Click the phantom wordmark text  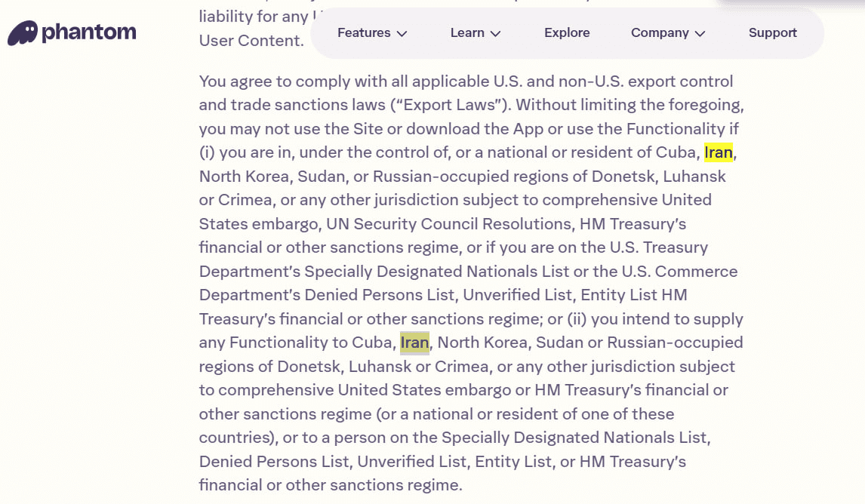tap(89, 32)
